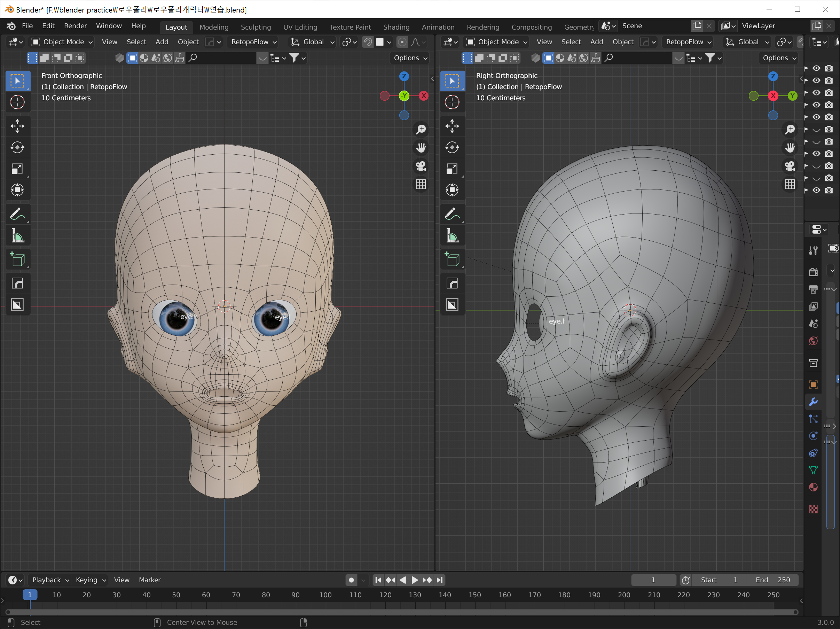Open the Object Mode dropdown in left viewport
The width and height of the screenshot is (840, 629).
[63, 42]
